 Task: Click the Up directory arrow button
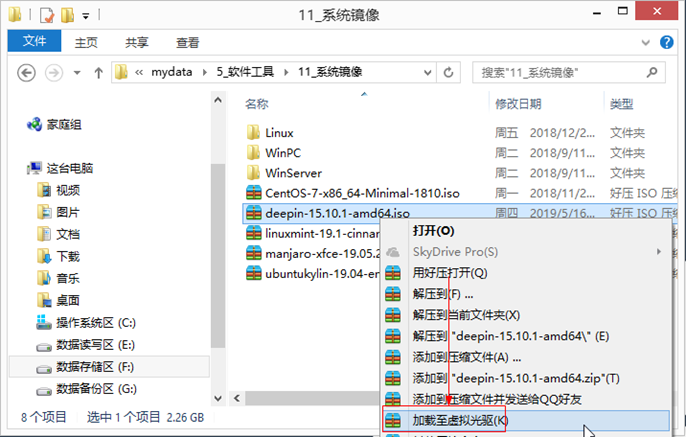point(99,73)
